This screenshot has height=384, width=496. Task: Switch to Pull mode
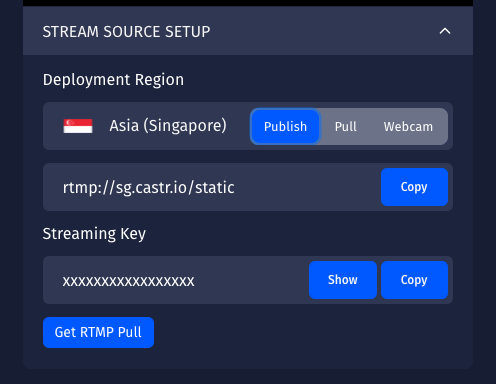point(346,126)
